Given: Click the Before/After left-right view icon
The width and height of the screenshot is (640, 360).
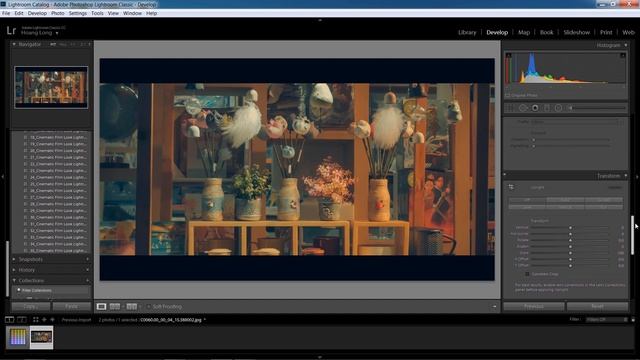Looking at the screenshot, I should point(115,307).
